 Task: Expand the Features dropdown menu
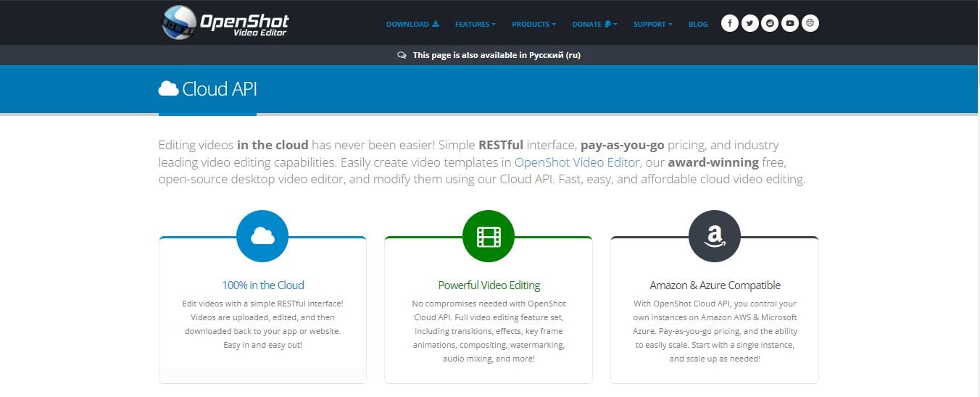[475, 25]
